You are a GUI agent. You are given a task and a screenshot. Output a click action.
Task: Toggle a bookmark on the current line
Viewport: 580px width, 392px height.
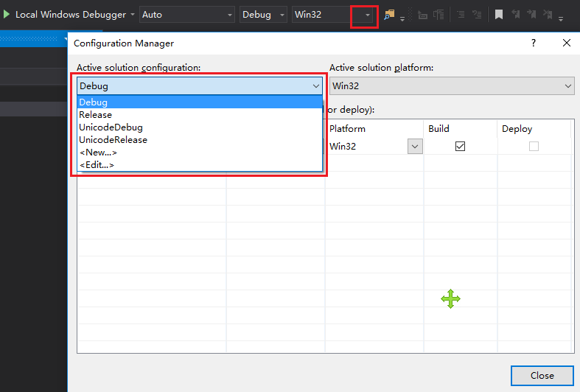tap(499, 15)
